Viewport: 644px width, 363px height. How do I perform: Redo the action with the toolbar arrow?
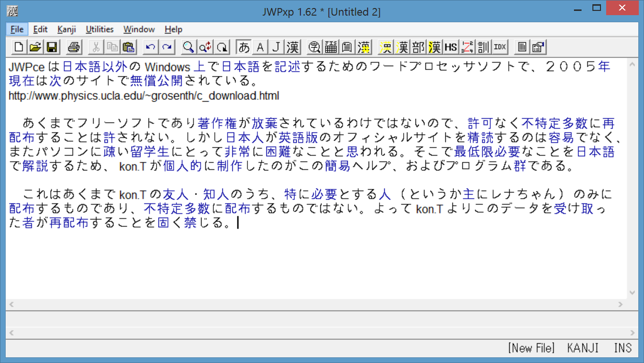(167, 47)
